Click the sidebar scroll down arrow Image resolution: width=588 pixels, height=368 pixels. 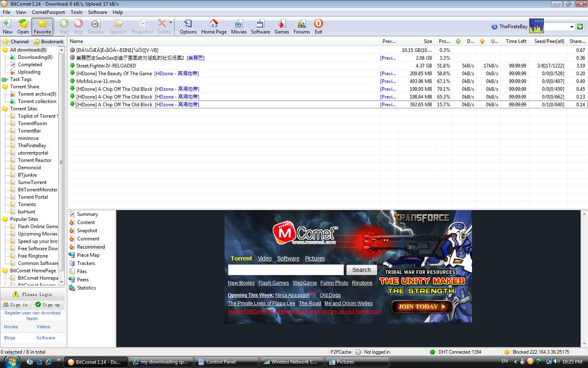[x=62, y=282]
